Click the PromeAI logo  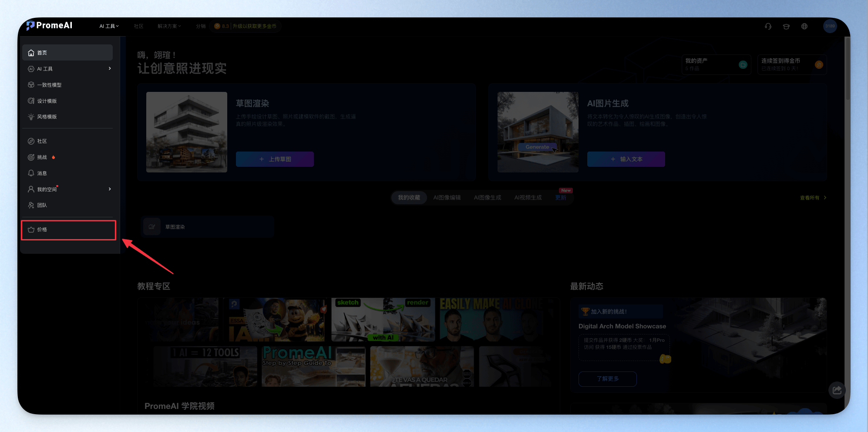(49, 26)
